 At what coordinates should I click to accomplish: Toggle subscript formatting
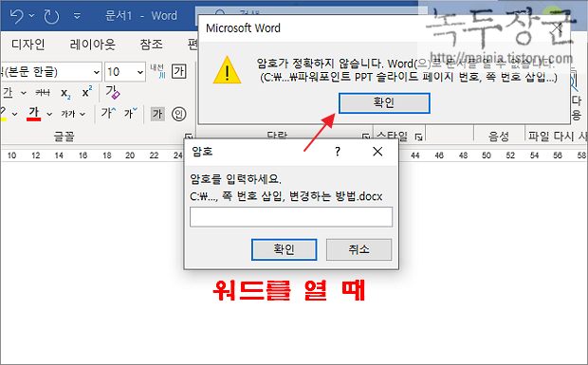pyautogui.click(x=65, y=93)
